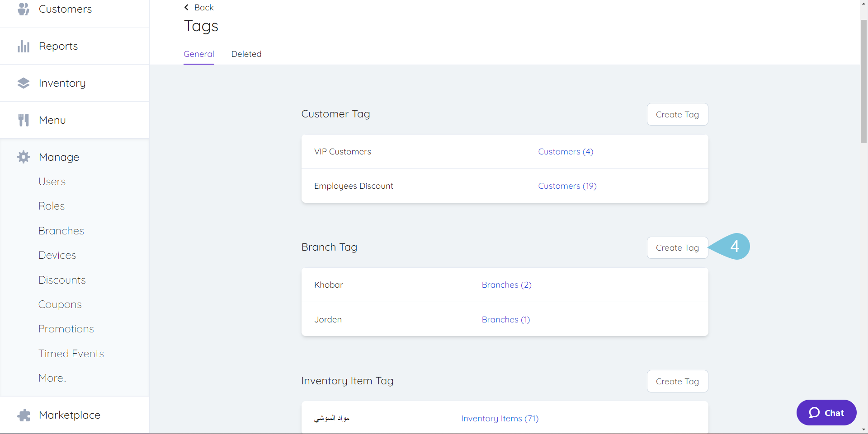The image size is (868, 434).
Task: Click the Customers sidebar icon
Action: click(24, 9)
